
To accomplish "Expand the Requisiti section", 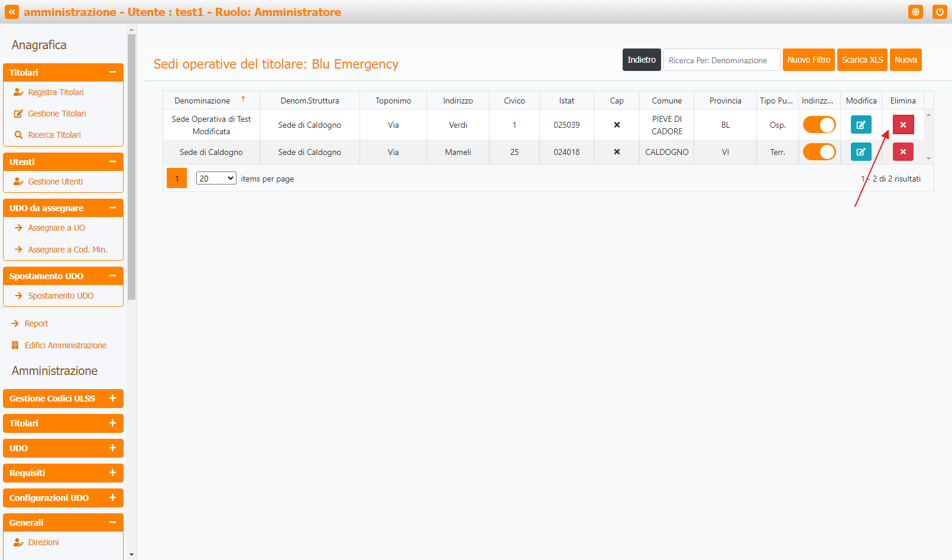I will pyautogui.click(x=63, y=473).
